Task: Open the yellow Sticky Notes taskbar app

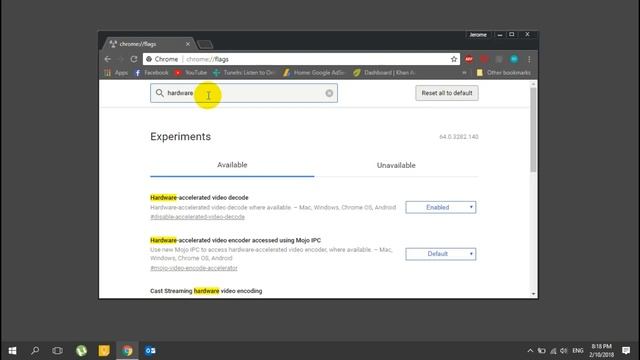Action: [104, 351]
